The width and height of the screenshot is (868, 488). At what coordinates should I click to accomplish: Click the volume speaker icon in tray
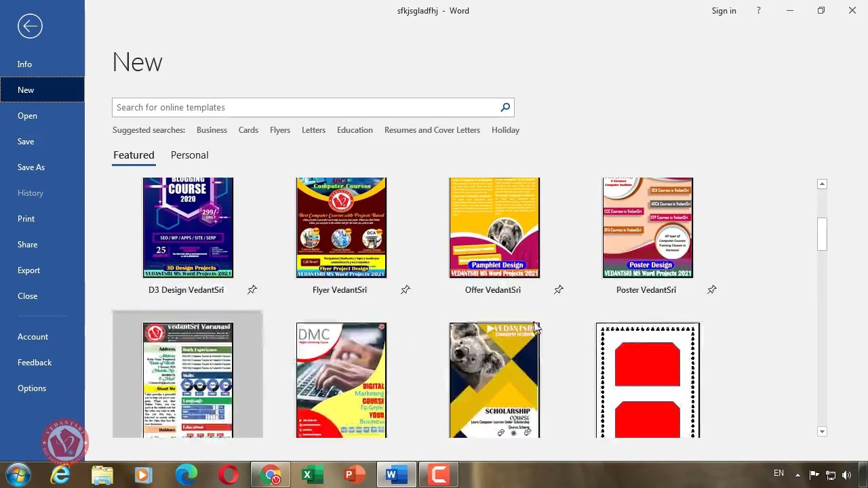coord(846,475)
